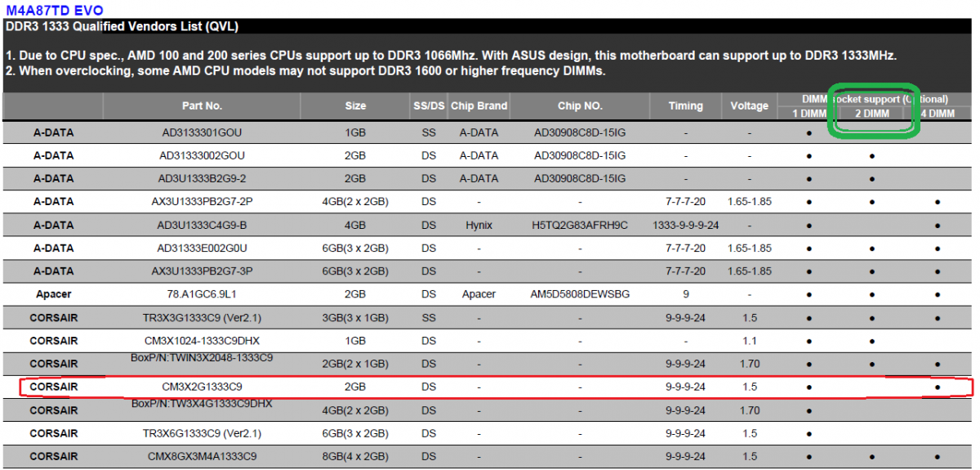Click the SS/DS column header

click(428, 105)
